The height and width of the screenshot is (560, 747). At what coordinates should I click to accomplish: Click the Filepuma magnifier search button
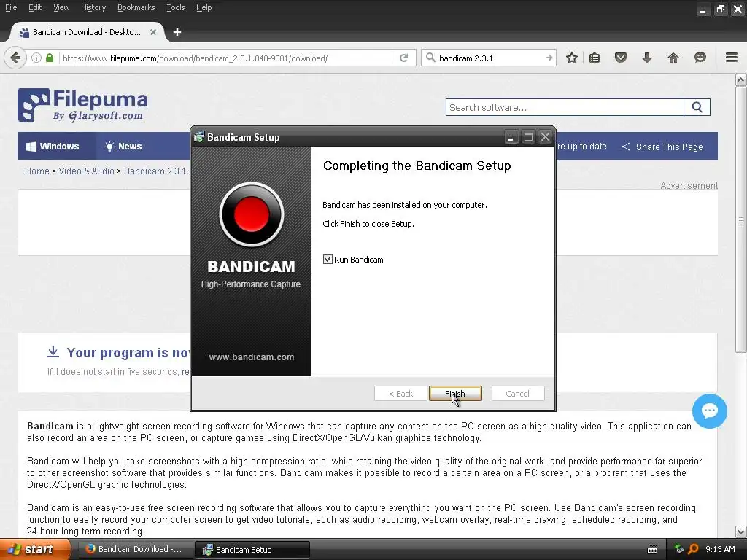click(x=697, y=108)
